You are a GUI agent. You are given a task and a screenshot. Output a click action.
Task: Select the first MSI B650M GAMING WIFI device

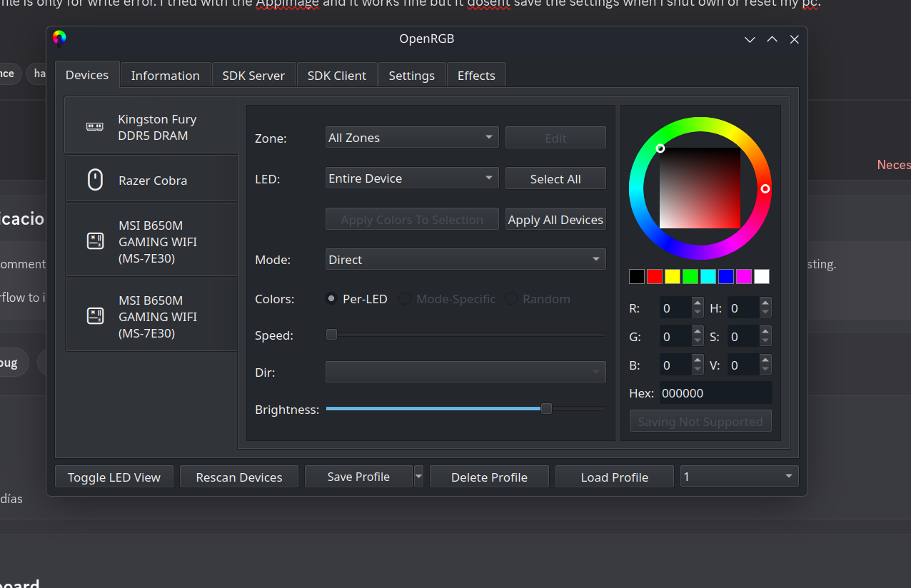tap(151, 241)
